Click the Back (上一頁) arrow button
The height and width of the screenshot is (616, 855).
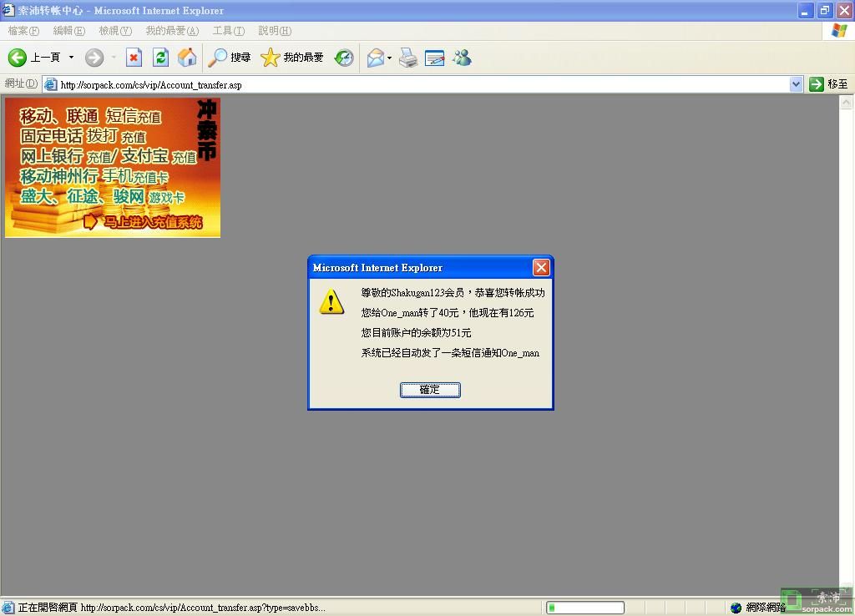[x=18, y=58]
